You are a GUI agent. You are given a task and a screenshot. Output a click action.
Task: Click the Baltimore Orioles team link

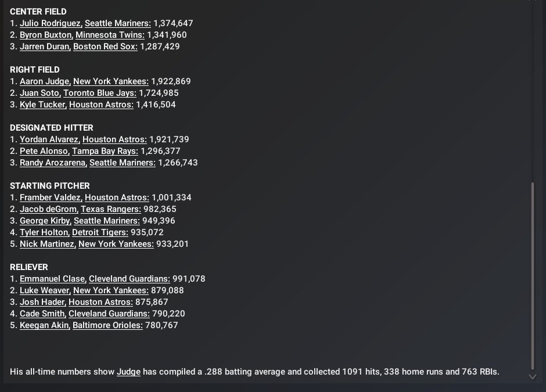coord(107,325)
